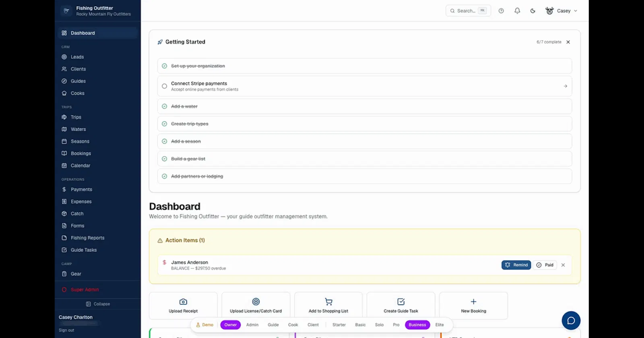Click the Search field

click(468, 11)
